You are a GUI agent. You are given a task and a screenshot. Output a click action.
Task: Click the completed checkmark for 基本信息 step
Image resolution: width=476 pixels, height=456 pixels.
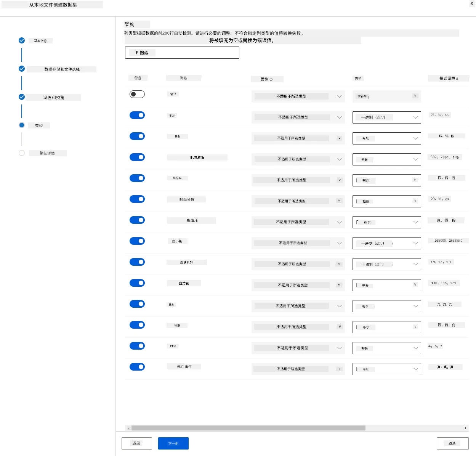(22, 40)
